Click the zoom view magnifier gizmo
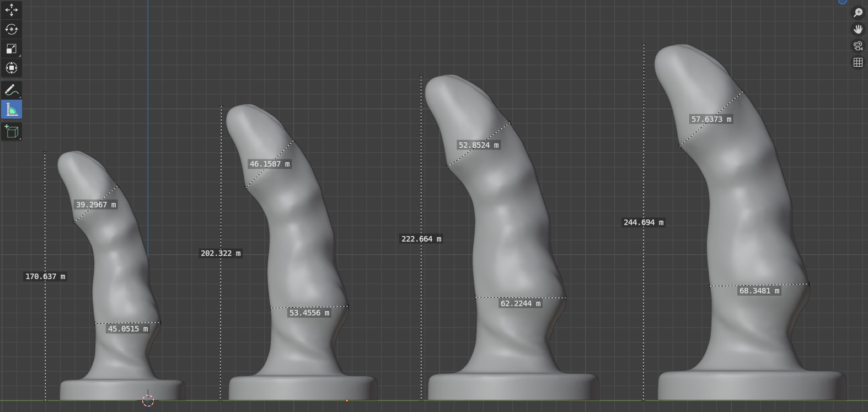Image resolution: width=868 pixels, height=412 pixels. (858, 12)
